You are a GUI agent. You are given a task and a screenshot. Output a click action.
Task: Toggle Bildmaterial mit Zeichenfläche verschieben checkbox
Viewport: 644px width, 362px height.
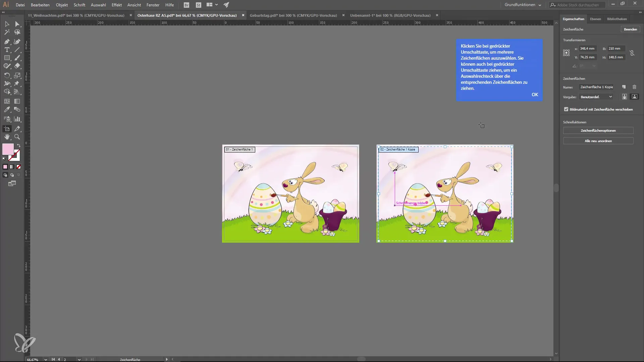point(566,109)
